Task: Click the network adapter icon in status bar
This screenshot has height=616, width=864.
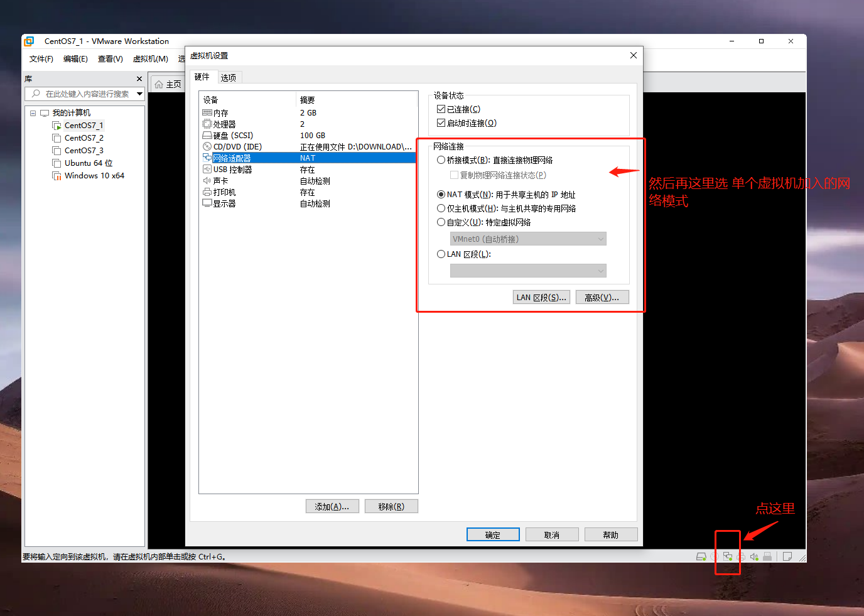Action: pyautogui.click(x=728, y=556)
